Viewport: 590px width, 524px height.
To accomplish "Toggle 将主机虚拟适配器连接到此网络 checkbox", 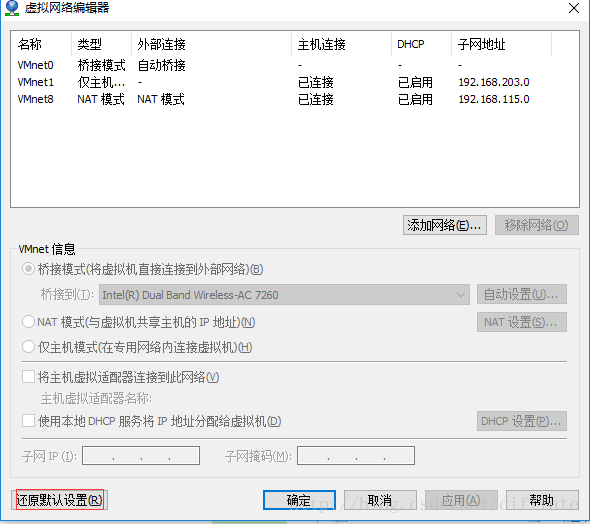I will [x=29, y=377].
